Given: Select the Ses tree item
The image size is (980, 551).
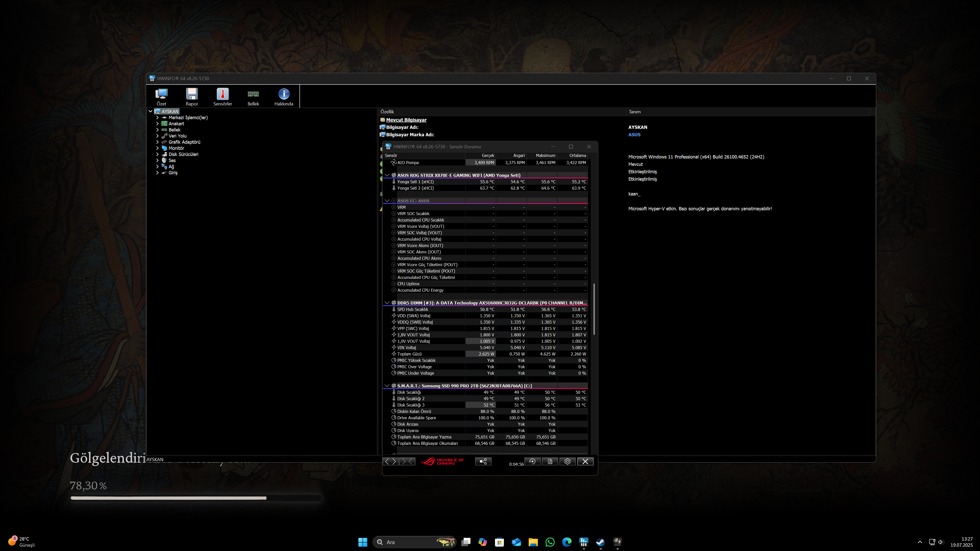Looking at the screenshot, I should [172, 161].
